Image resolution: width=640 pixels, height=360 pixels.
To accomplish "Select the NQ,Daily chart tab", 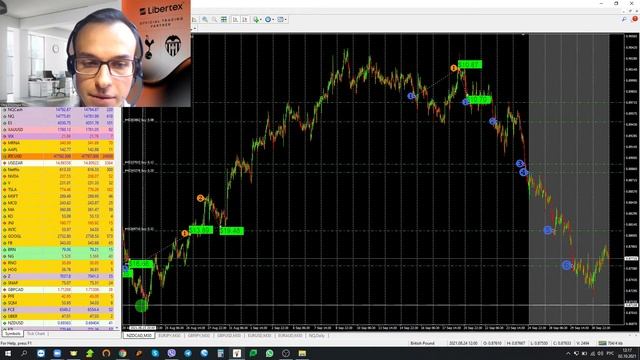I will 316,336.
